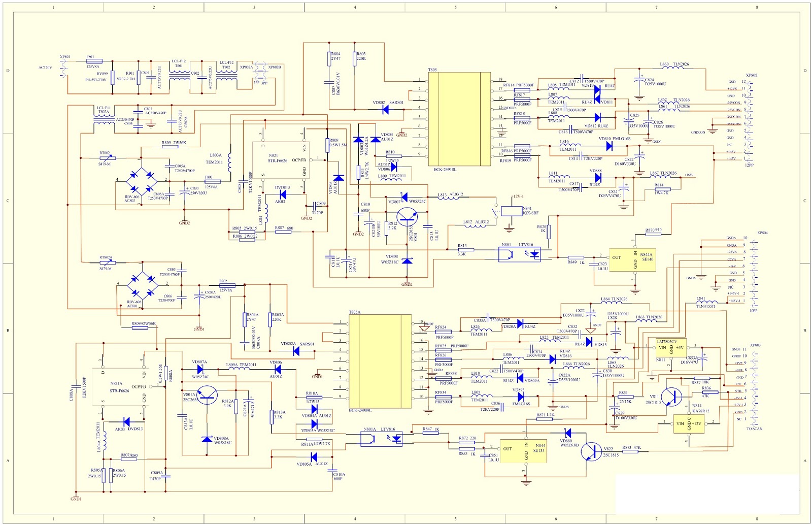Click the N814 KA78R12 regulator block
Viewport: 812px width, 525px height.
pyautogui.click(x=688, y=424)
